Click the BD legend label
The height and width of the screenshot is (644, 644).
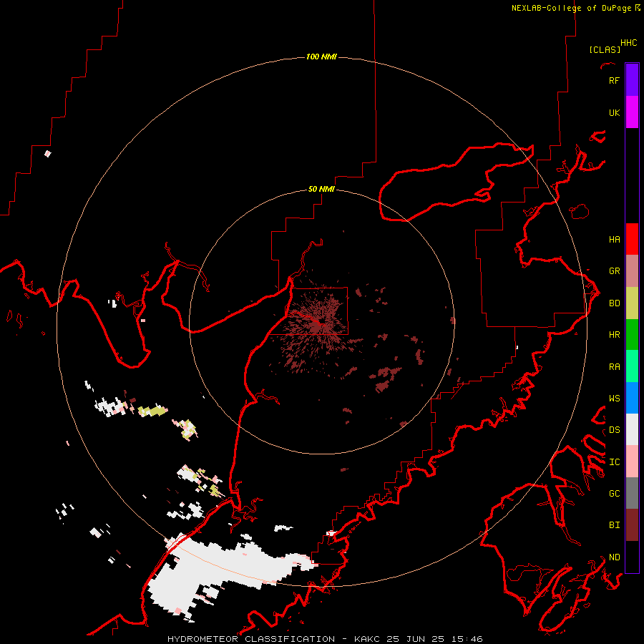tap(614, 303)
